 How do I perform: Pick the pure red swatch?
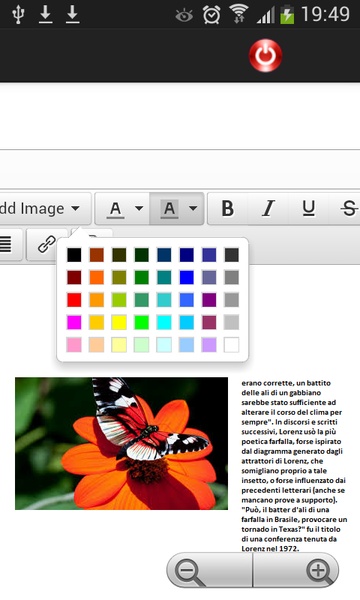pos(74,300)
